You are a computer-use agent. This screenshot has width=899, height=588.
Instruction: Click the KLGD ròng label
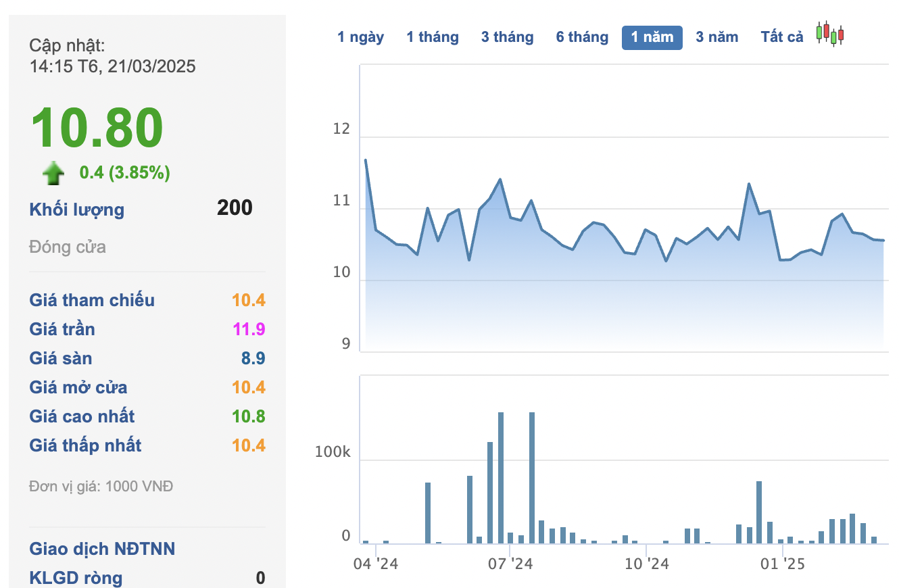76,578
